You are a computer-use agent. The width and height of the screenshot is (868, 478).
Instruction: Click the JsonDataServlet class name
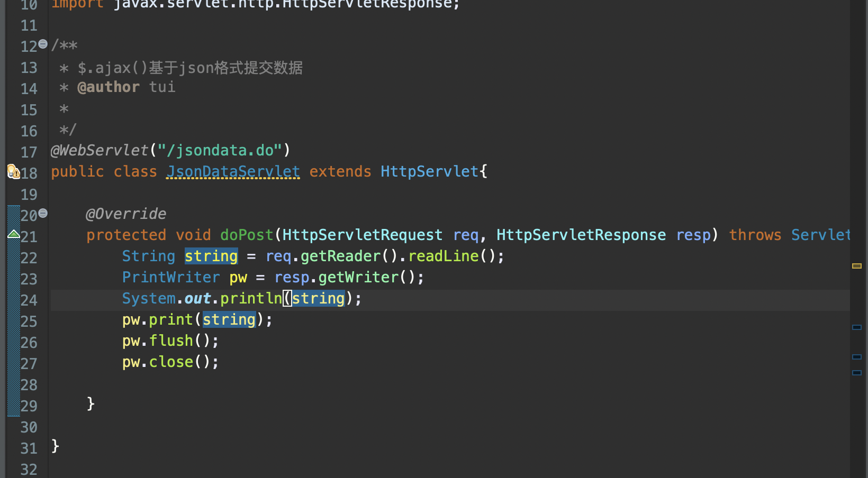coord(233,171)
